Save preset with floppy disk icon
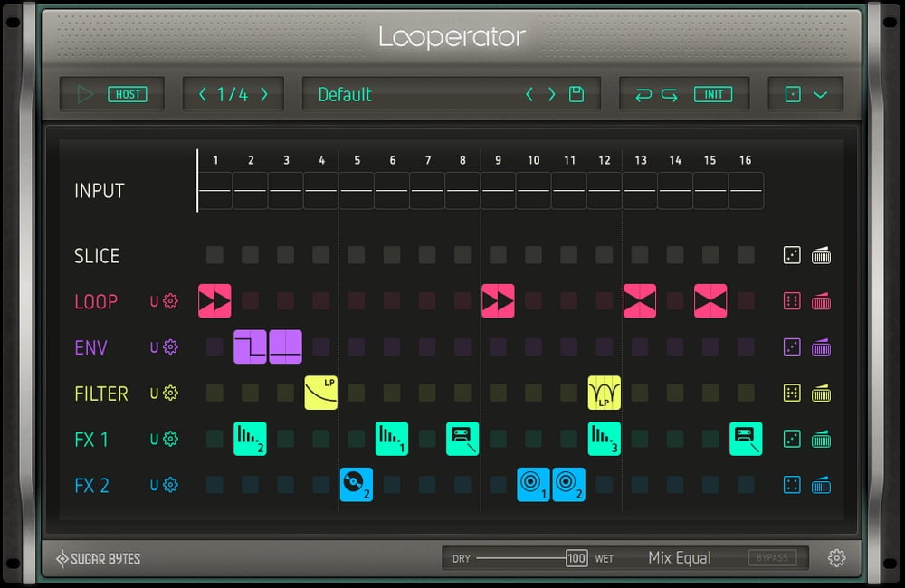 click(576, 94)
